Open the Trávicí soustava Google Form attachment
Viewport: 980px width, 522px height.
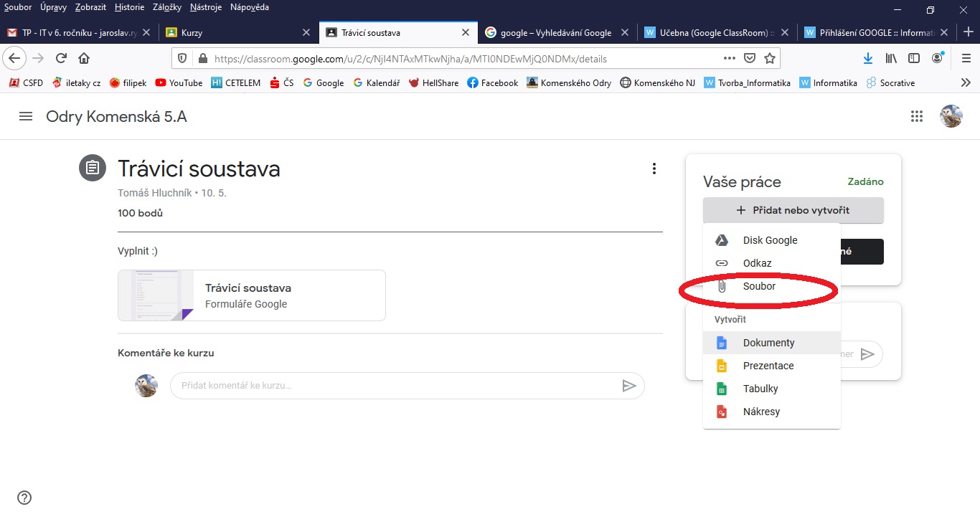(252, 295)
